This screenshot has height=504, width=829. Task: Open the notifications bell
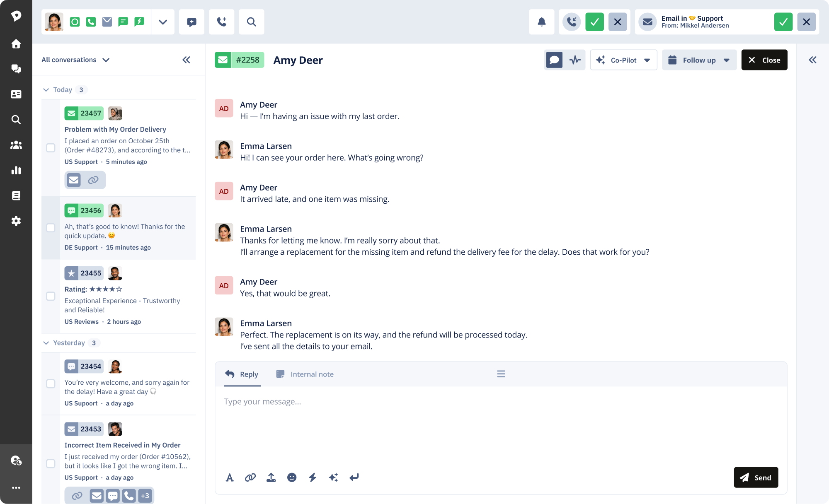pyautogui.click(x=541, y=22)
